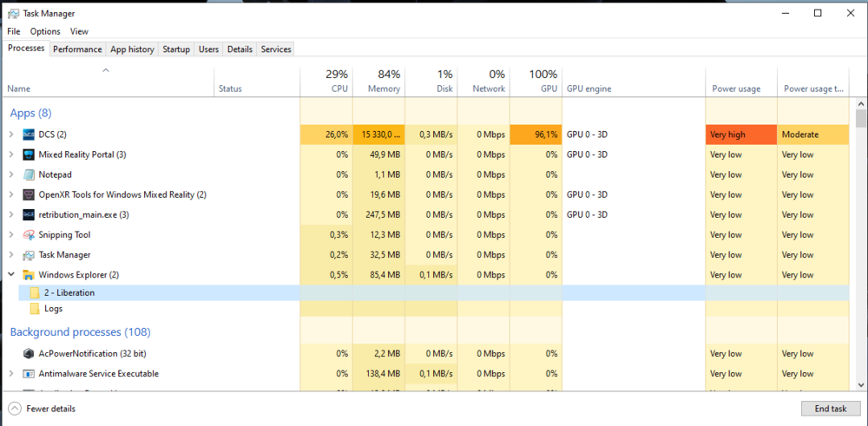
Task: Click the DCS CPU value 26,0%
Action: tap(326, 134)
